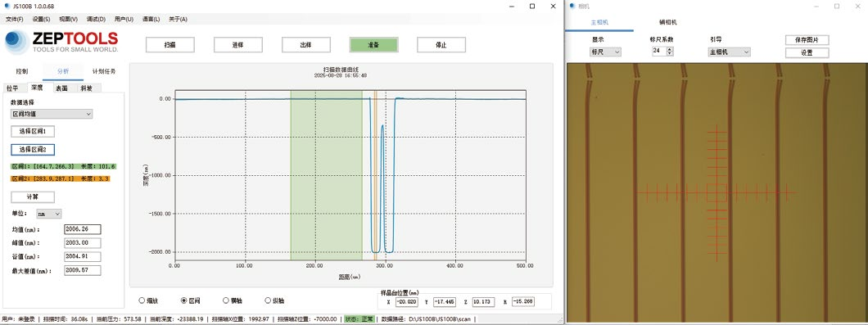
Task: Switch to the 控制 tab
Action: coord(21,71)
